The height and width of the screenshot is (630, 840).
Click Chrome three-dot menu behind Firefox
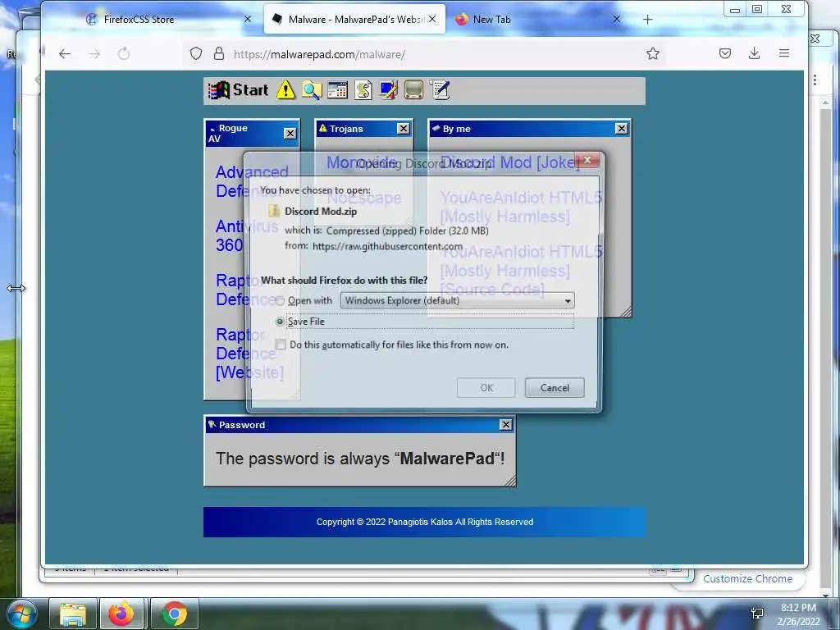815,80
